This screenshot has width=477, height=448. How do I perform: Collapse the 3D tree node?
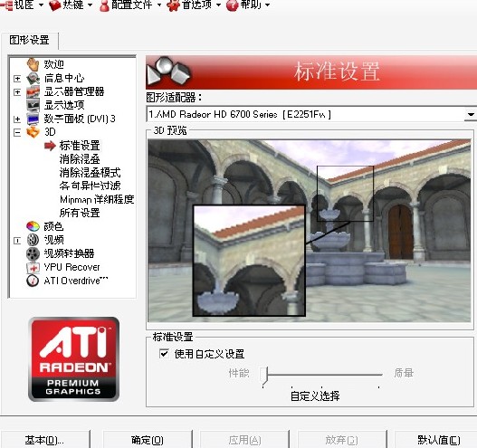tap(17, 132)
